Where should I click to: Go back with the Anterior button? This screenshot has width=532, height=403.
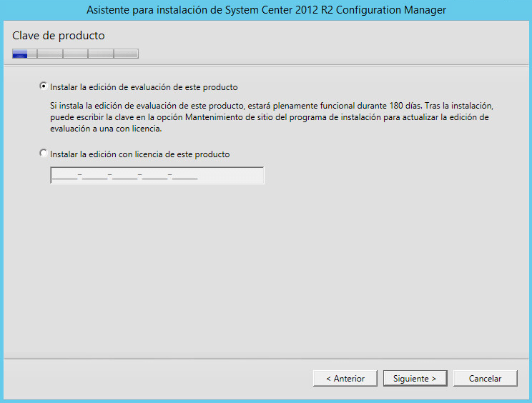pos(345,379)
